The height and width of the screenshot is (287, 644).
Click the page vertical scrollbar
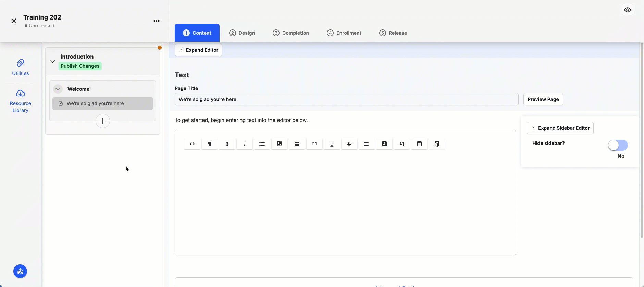tap(642, 140)
